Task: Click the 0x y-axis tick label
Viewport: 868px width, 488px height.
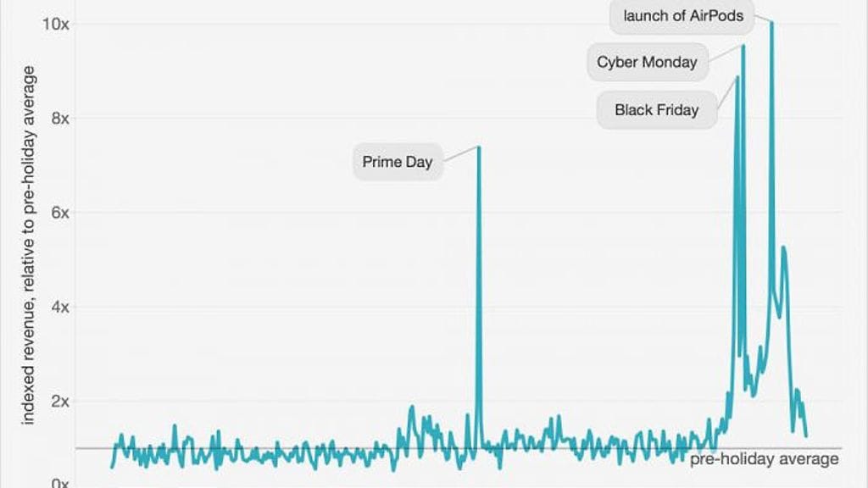Action: [x=58, y=483]
